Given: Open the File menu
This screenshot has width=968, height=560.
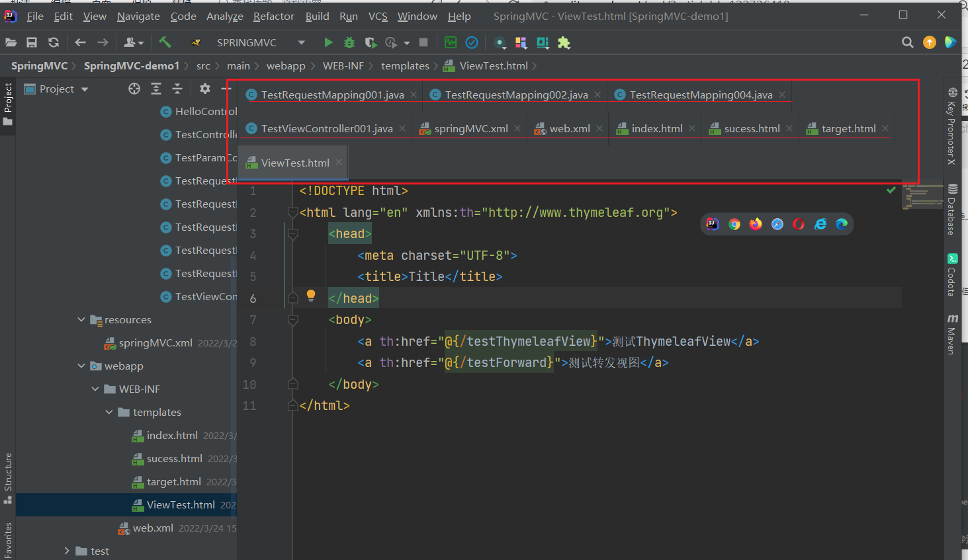Looking at the screenshot, I should [35, 16].
